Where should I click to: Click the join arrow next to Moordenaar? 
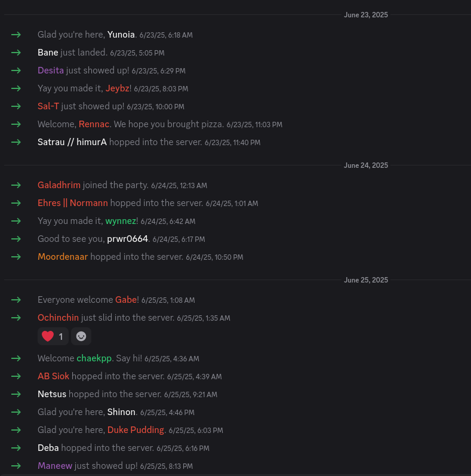coord(16,257)
